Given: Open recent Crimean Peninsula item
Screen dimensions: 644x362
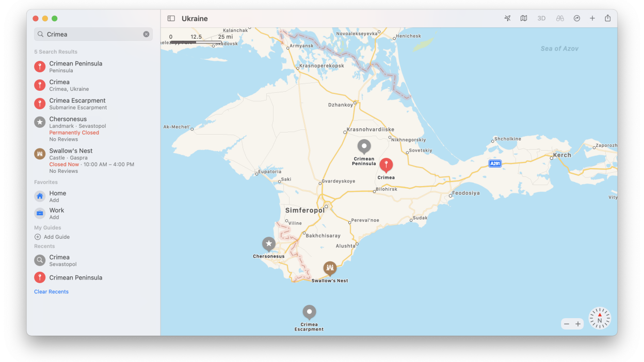Looking at the screenshot, I should tap(93, 277).
